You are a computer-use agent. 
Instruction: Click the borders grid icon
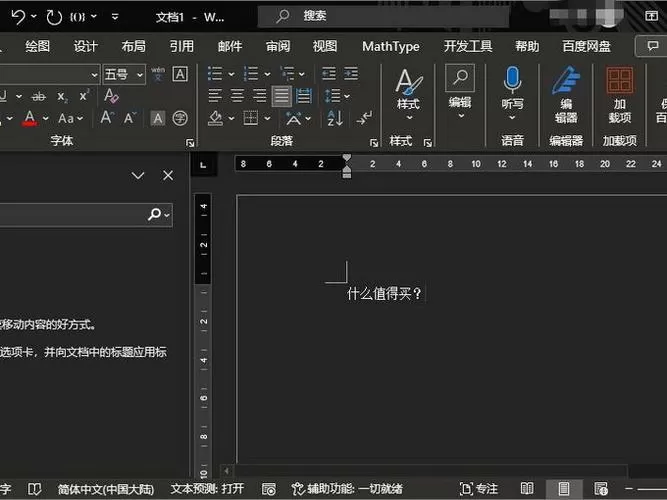(251, 118)
